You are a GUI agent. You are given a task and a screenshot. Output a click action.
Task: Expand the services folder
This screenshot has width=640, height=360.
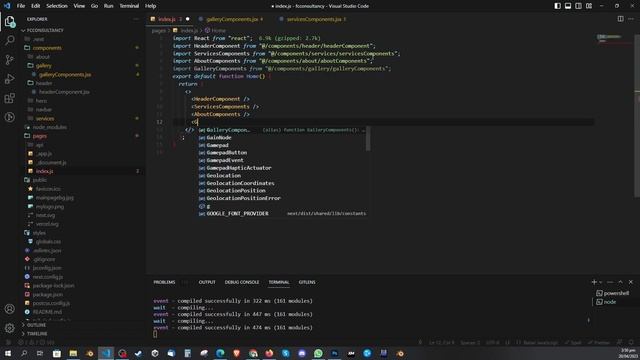(x=45, y=118)
